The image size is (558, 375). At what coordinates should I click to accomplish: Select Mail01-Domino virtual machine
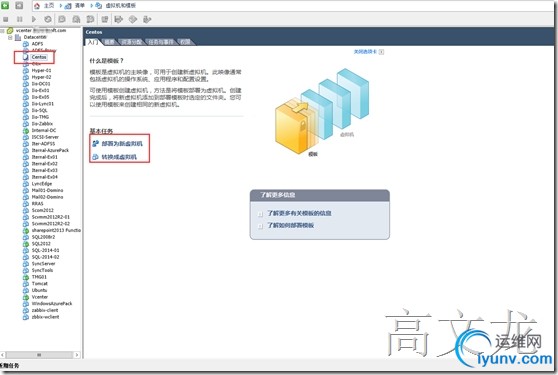pos(47,190)
